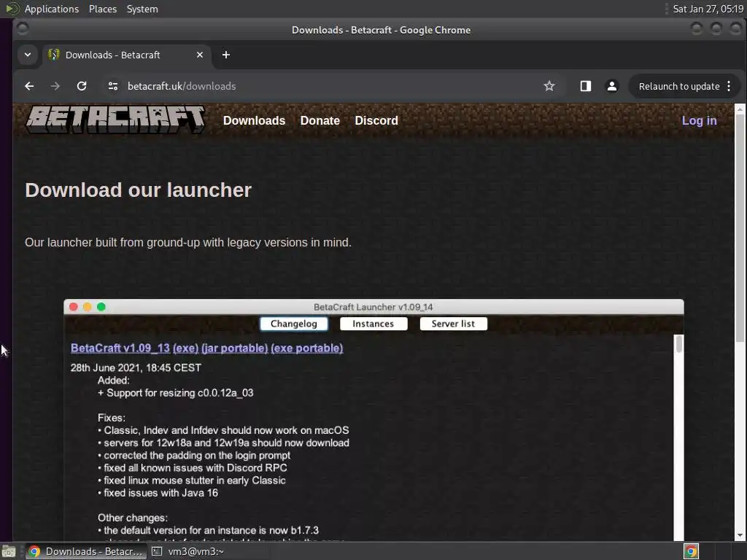The width and height of the screenshot is (747, 560).
Task: Open a new tab with plus button
Action: (226, 55)
